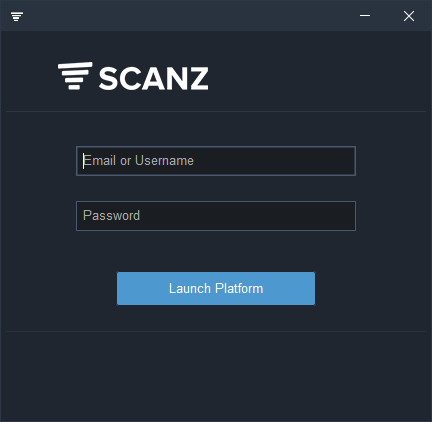Viewport: 432px width, 422px height.
Task: Select the Email or Username placeholder text
Action: coord(138,161)
